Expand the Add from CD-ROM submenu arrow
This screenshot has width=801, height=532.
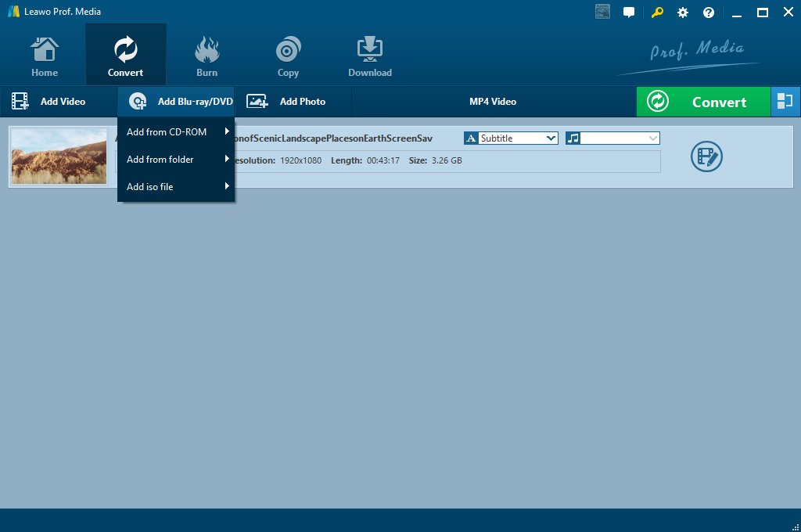(x=227, y=131)
